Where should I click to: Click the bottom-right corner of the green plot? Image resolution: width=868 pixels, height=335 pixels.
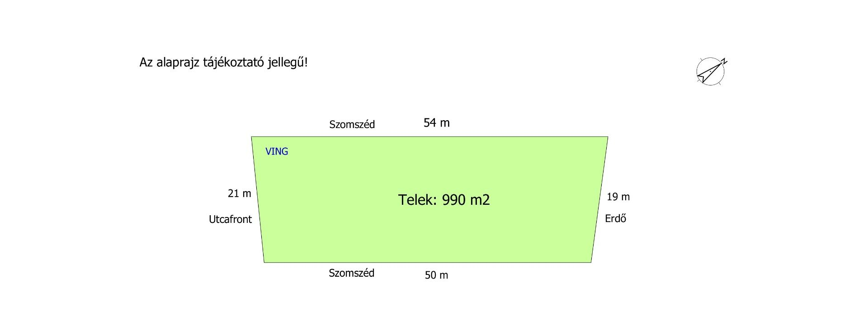[591, 262]
